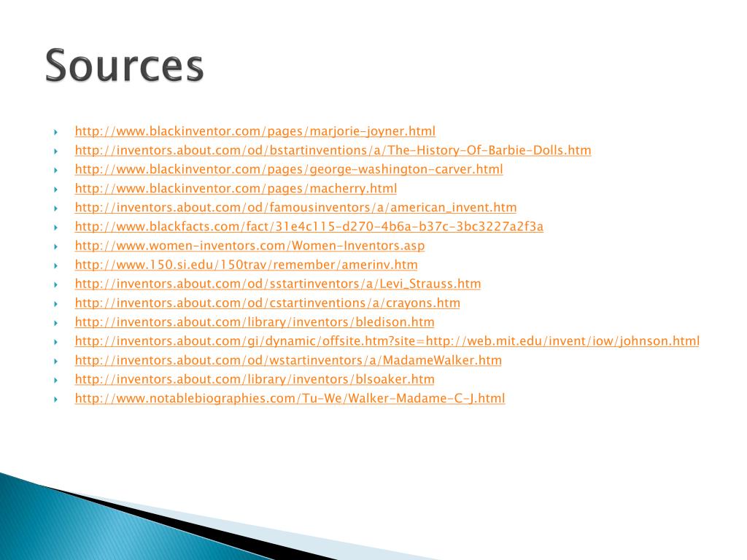
Task: Follow the MadameWalker.htm link
Action: tap(288, 360)
